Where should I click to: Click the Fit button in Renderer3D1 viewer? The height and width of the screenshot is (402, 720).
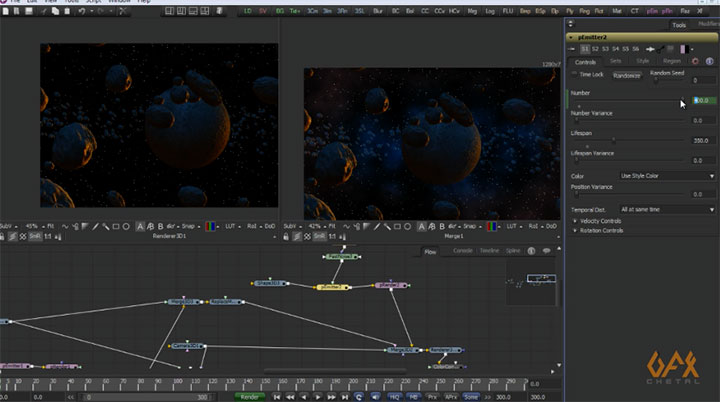(51, 226)
